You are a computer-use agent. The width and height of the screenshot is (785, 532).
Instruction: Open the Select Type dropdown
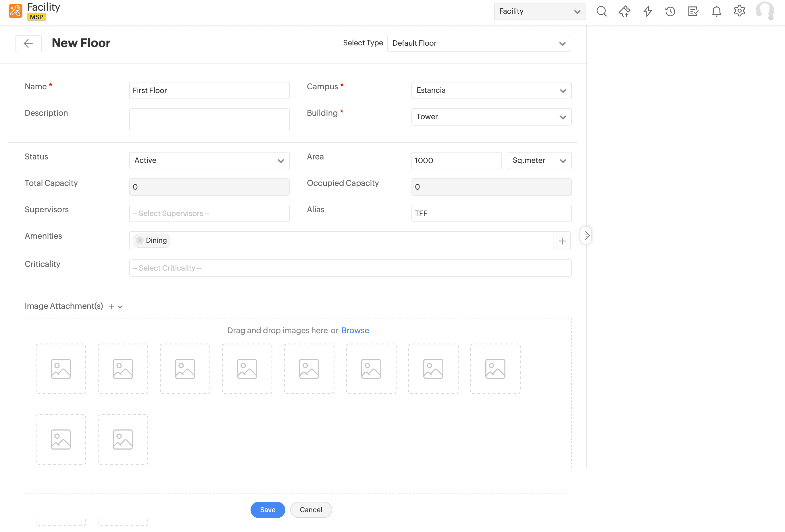click(x=479, y=43)
